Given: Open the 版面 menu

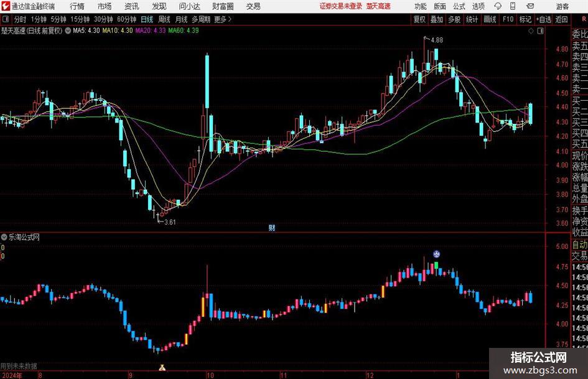Looking at the screenshot, I should [x=440, y=6].
